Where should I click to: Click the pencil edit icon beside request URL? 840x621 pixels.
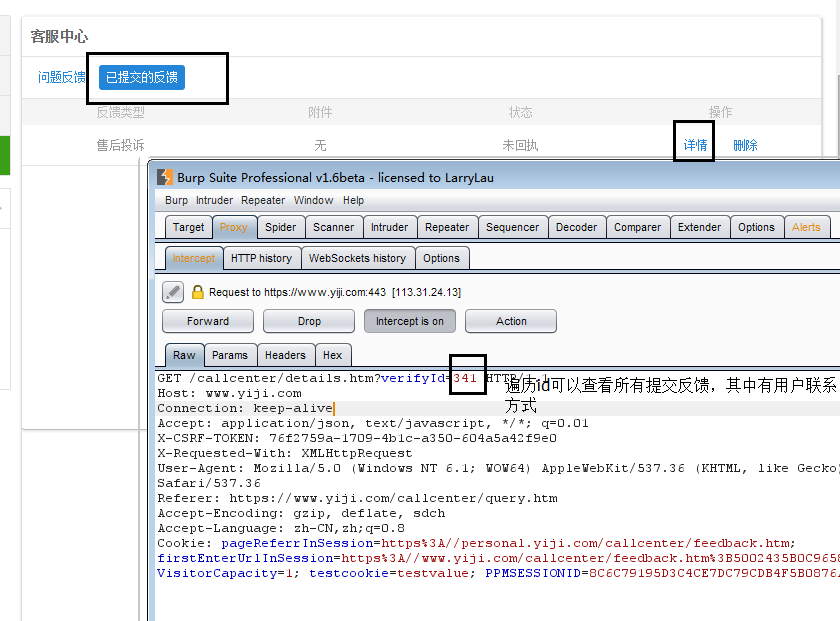coord(173,292)
